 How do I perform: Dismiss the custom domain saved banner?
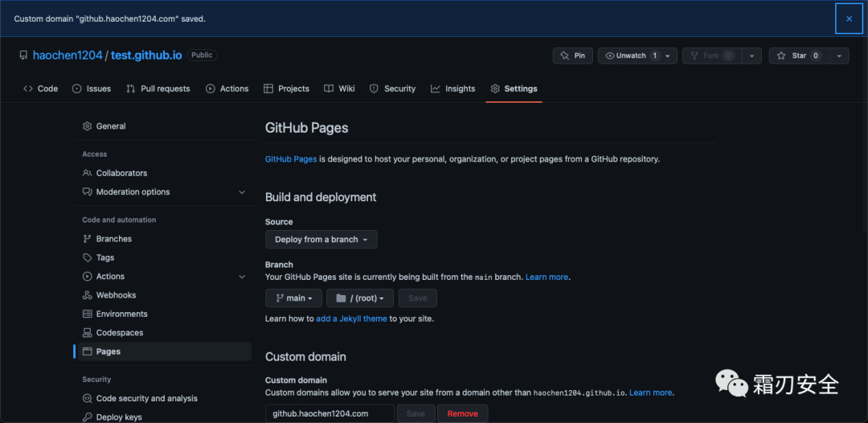pos(849,18)
